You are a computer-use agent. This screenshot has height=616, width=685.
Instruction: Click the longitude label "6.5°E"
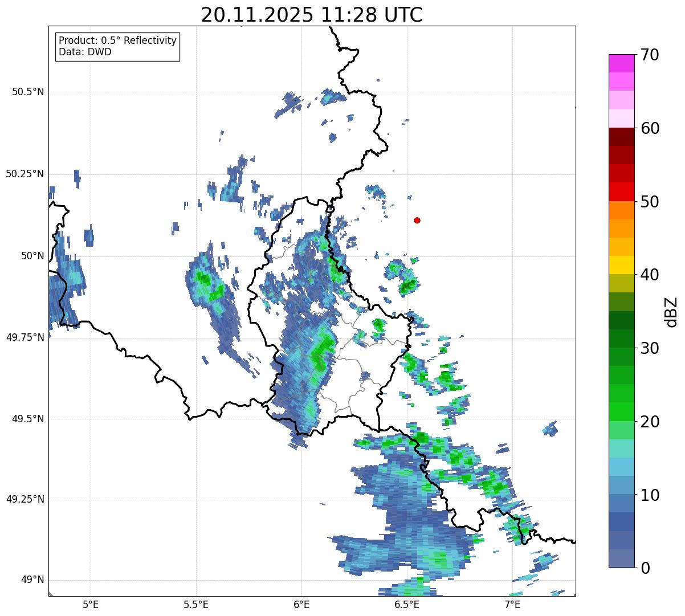407,604
